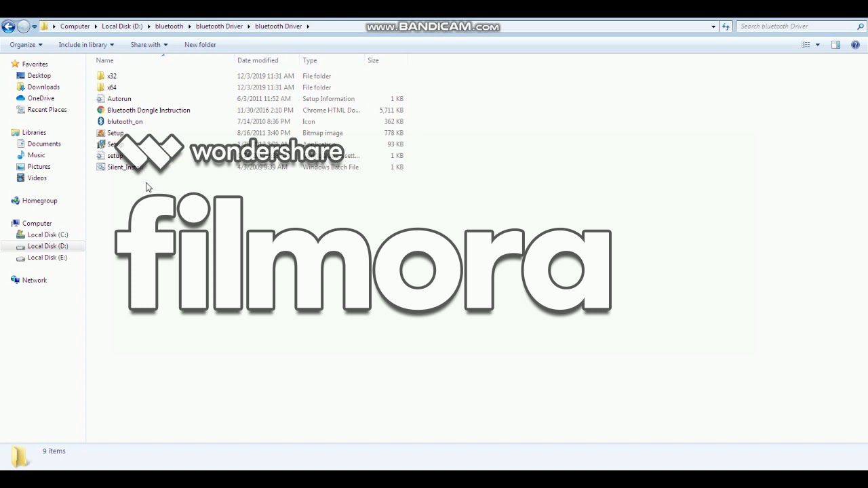The height and width of the screenshot is (488, 868).
Task: Open the Organize menu
Action: click(x=26, y=45)
